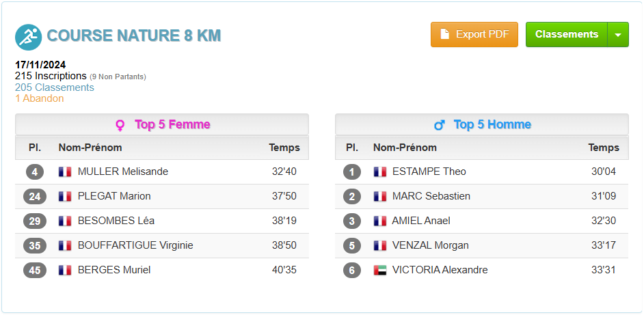Select the Top 5 Homme header
The image size is (644, 315).
pos(482,124)
